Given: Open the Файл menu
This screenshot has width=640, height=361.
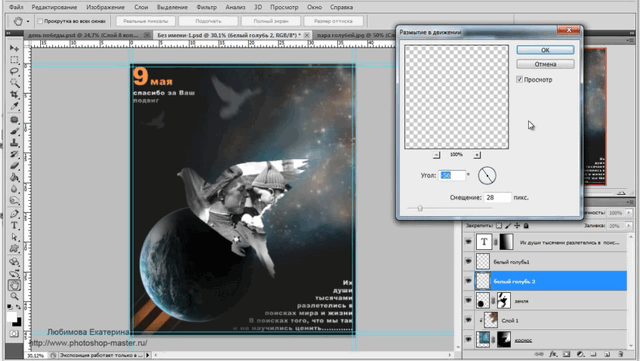Looking at the screenshot, I should tap(16, 7).
